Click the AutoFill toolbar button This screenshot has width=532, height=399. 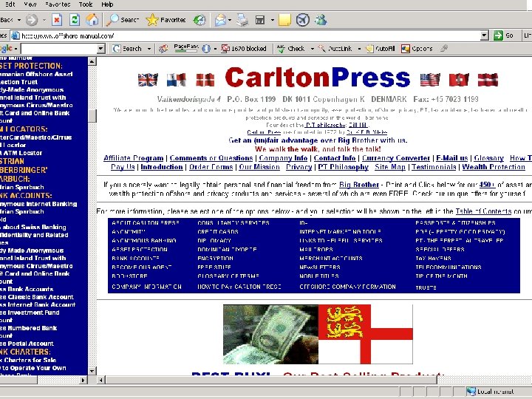[x=381, y=49]
